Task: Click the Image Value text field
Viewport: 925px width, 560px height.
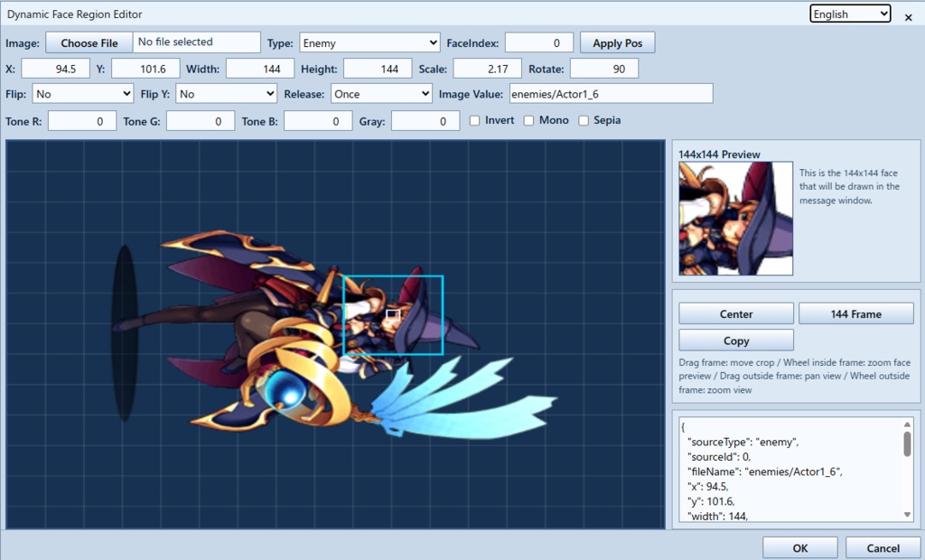Action: 611,94
